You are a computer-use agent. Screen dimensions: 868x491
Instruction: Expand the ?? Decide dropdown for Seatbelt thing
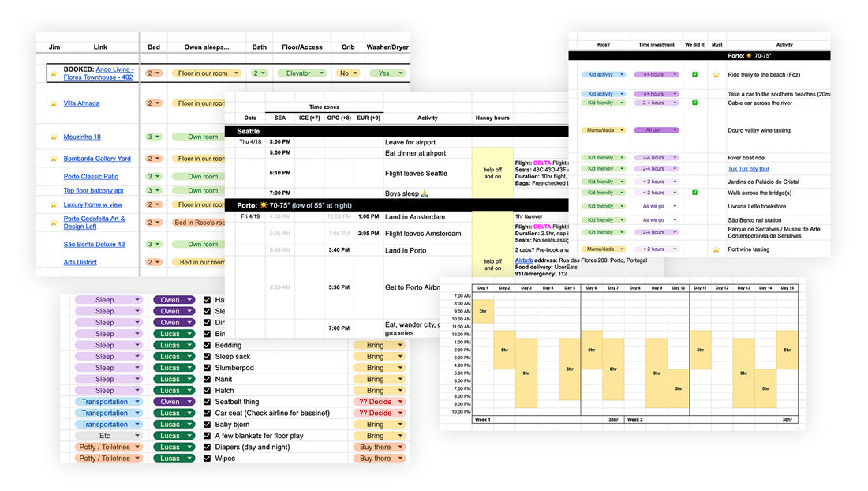coord(380,402)
